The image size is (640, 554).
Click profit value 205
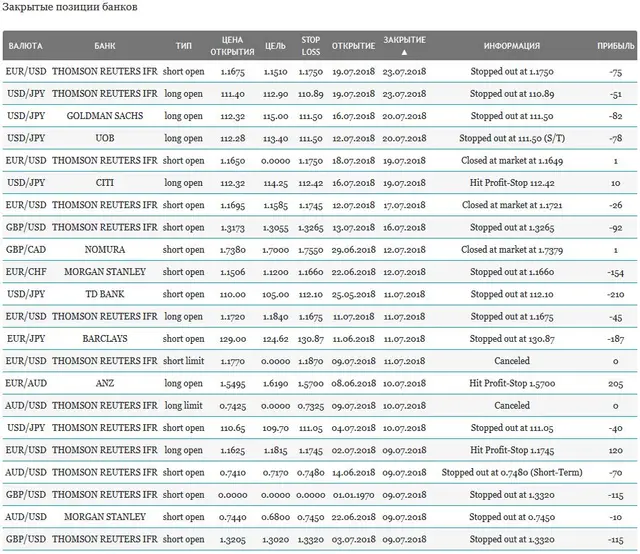point(616,383)
